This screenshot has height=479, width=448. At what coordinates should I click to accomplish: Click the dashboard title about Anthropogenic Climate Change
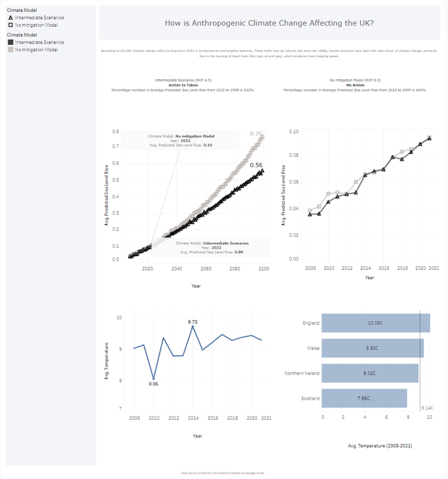(269, 23)
